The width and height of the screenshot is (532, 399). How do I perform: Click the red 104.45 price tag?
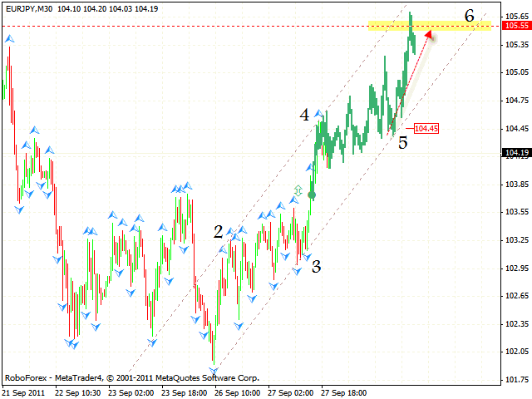point(426,128)
